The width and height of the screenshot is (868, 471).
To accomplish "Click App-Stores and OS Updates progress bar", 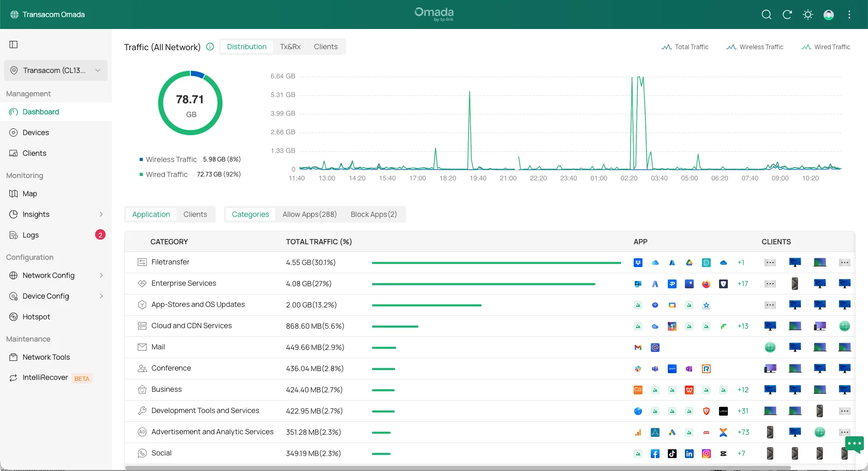I will [427, 305].
